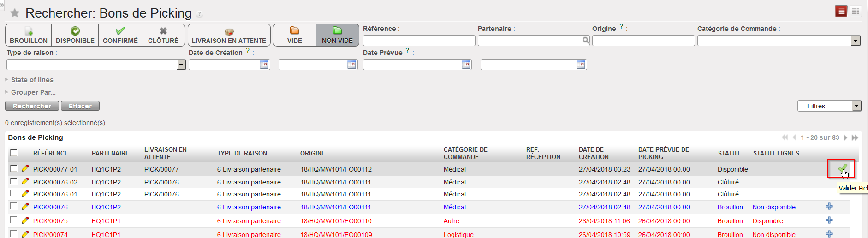Jump to last page of results

pos(855,137)
